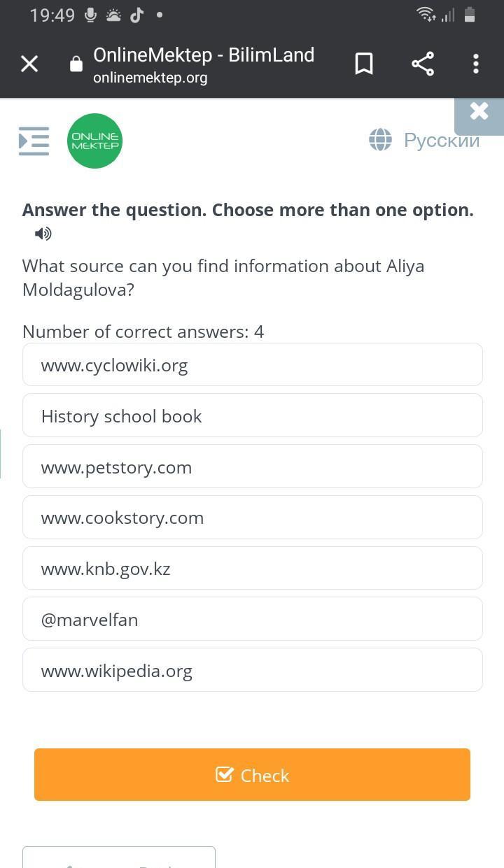This screenshot has width=504, height=868.
Task: Play the question audio speaker icon
Action: point(43,234)
